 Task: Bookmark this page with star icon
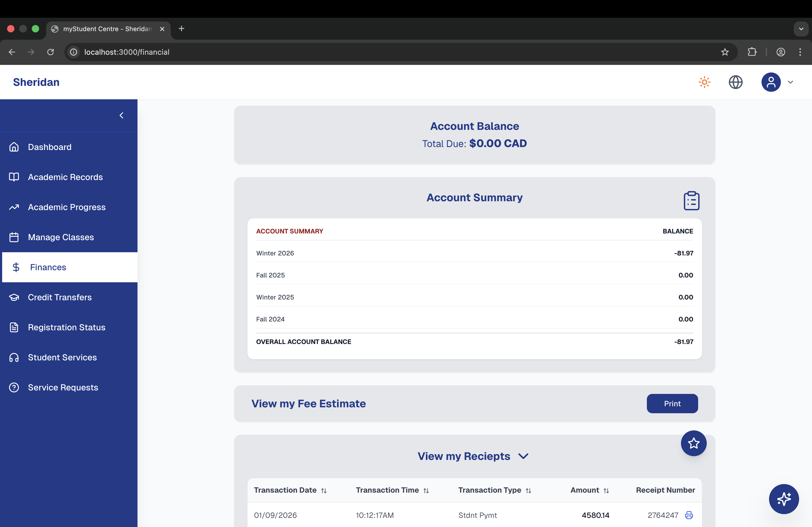coord(725,52)
